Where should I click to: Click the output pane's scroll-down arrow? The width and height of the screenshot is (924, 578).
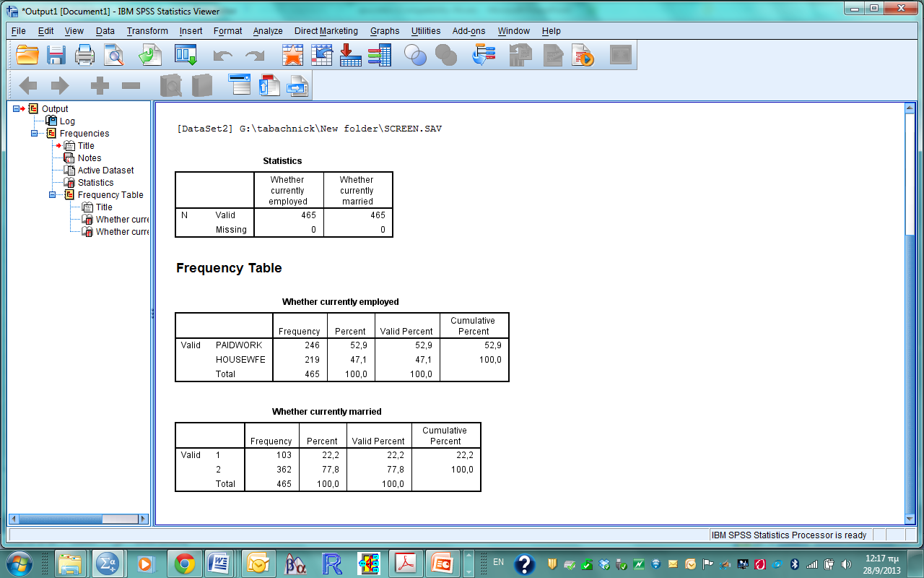pos(910,519)
